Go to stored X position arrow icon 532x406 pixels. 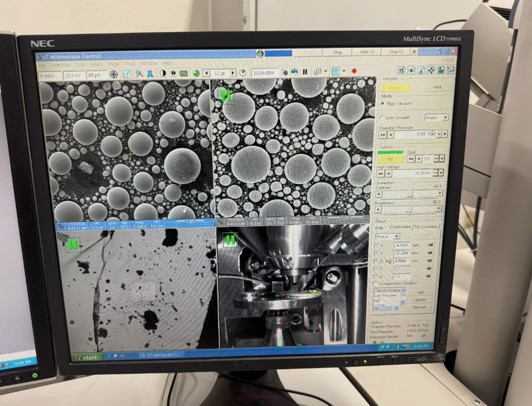coord(430,244)
